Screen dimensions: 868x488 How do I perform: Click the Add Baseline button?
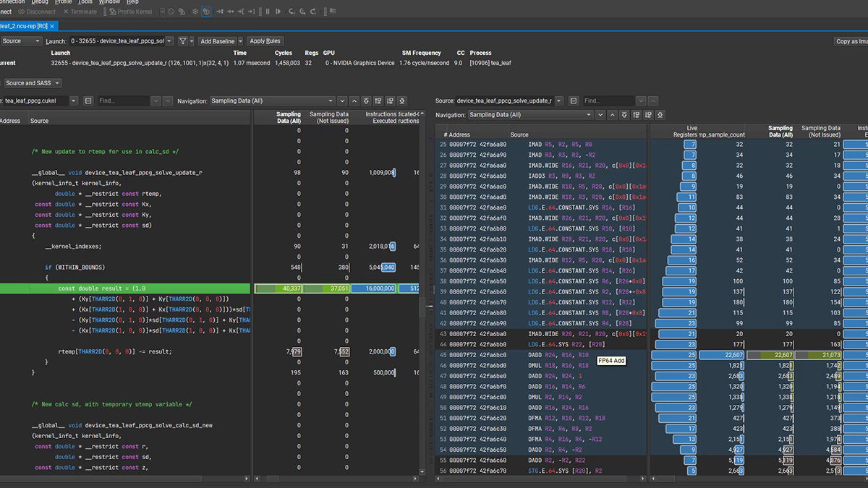click(x=217, y=41)
